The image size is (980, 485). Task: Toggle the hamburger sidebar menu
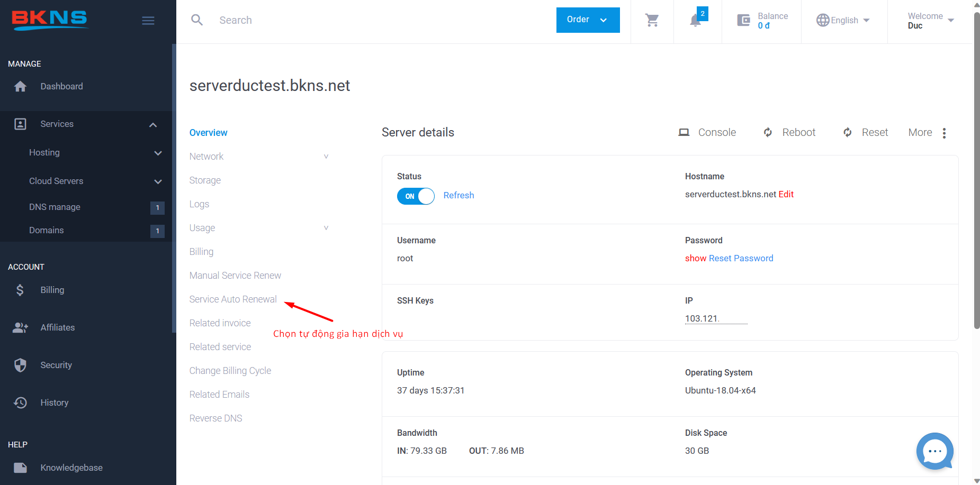click(148, 21)
